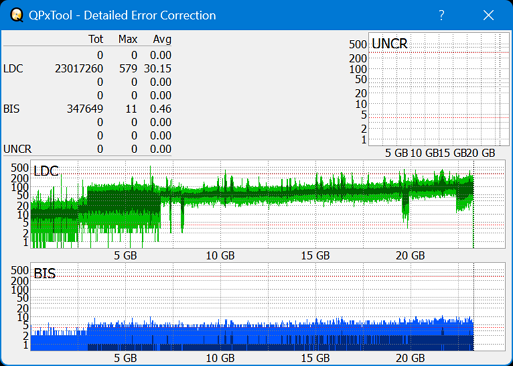Click the UNCR row label in table
Screen dimensions: 513x366
pos(17,149)
